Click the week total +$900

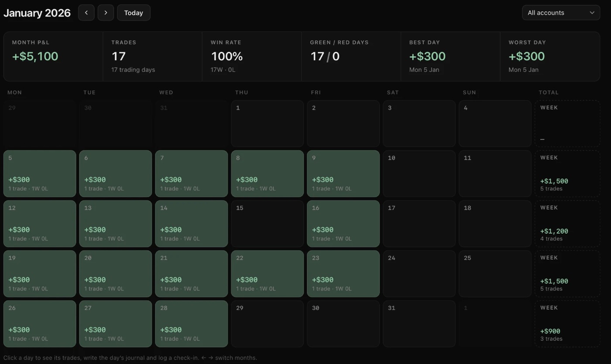click(550, 331)
